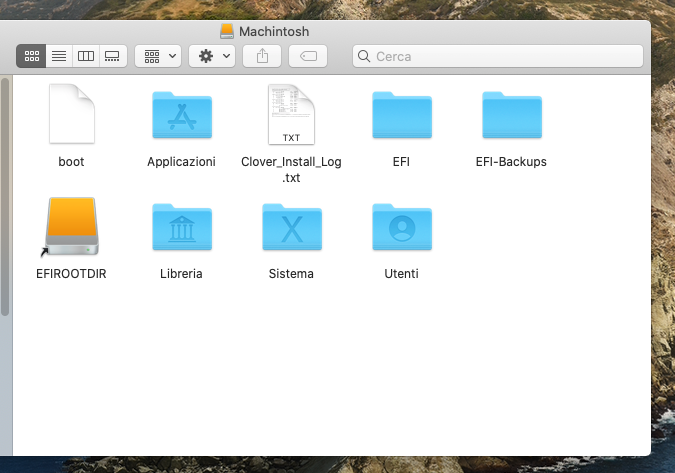The width and height of the screenshot is (675, 473).
Task: Switch to list view mode
Action: pyautogui.click(x=59, y=56)
